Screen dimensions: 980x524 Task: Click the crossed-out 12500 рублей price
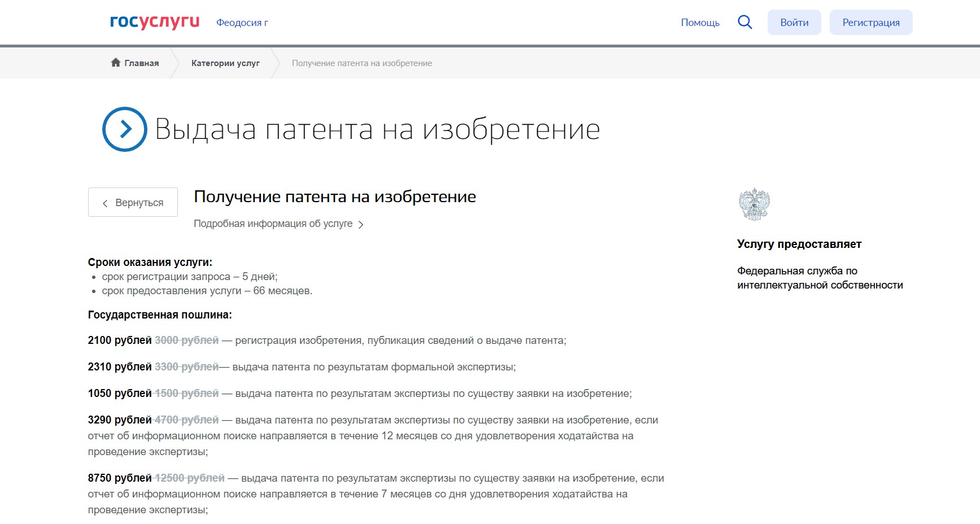tap(190, 478)
